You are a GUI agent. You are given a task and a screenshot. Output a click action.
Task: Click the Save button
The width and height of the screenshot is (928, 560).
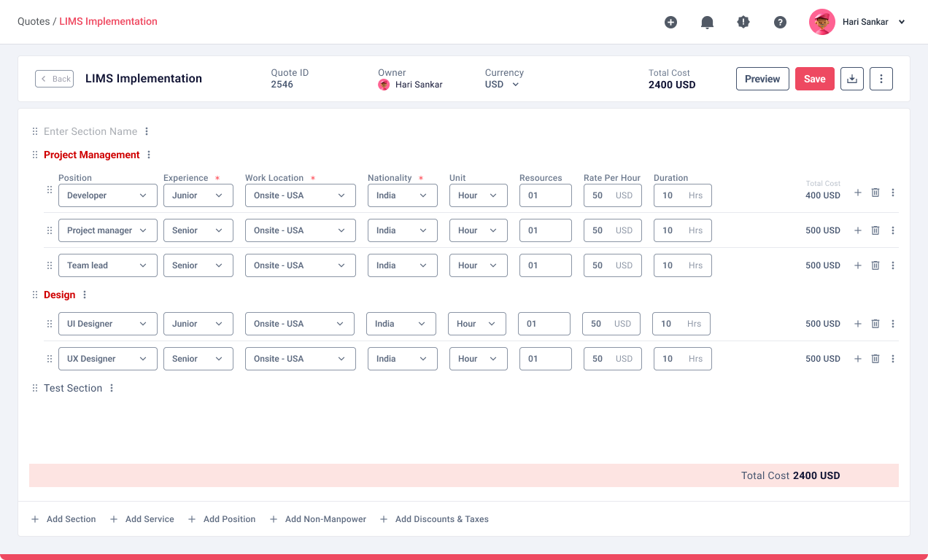click(814, 79)
